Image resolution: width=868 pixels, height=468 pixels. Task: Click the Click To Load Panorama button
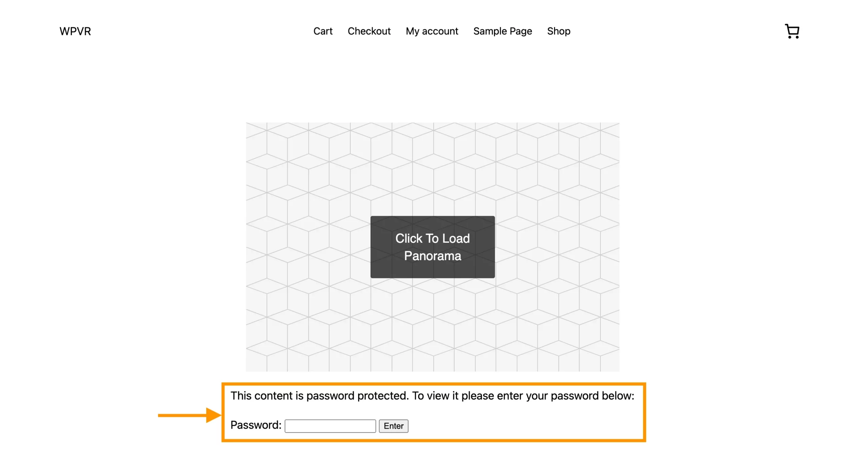pyautogui.click(x=433, y=247)
